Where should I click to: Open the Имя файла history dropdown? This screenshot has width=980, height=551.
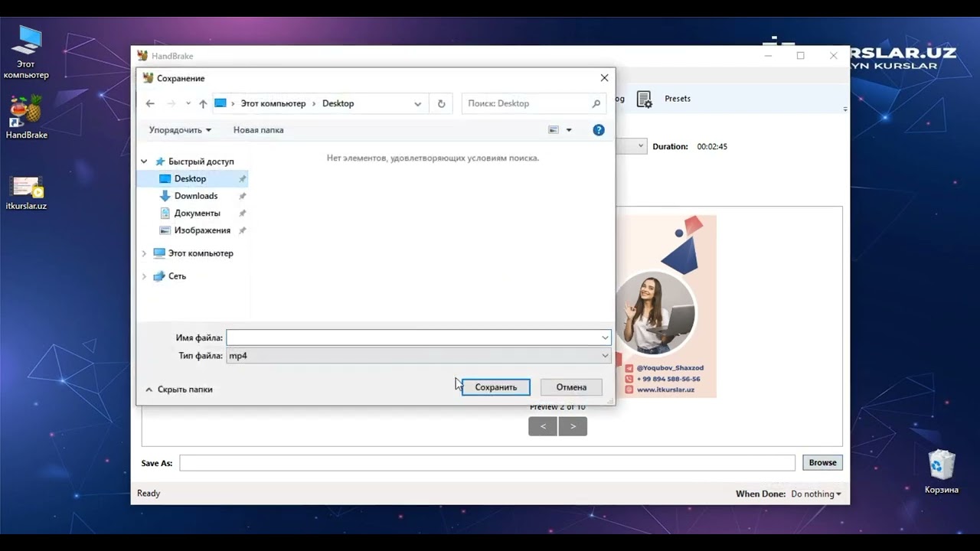(605, 337)
